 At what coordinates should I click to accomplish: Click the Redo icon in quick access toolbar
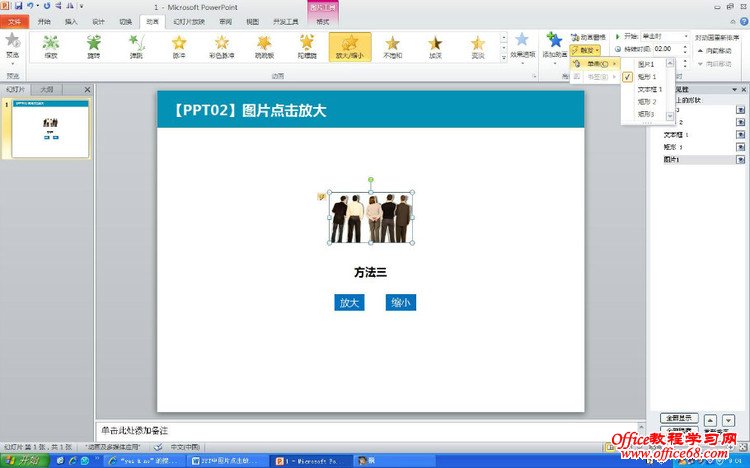coord(47,6)
